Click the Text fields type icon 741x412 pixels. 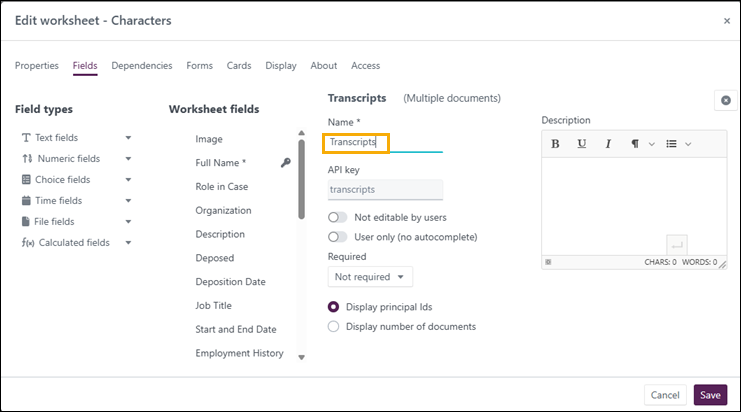(26, 138)
